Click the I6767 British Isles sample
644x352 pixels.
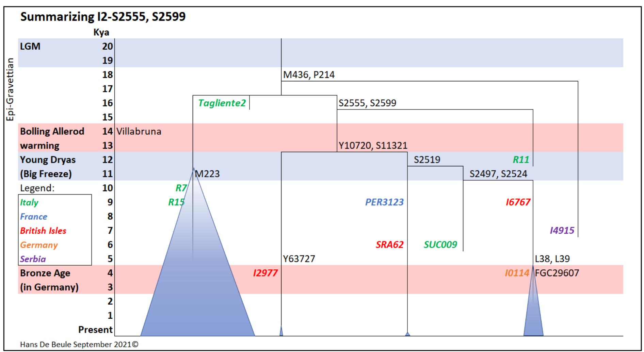tap(517, 202)
